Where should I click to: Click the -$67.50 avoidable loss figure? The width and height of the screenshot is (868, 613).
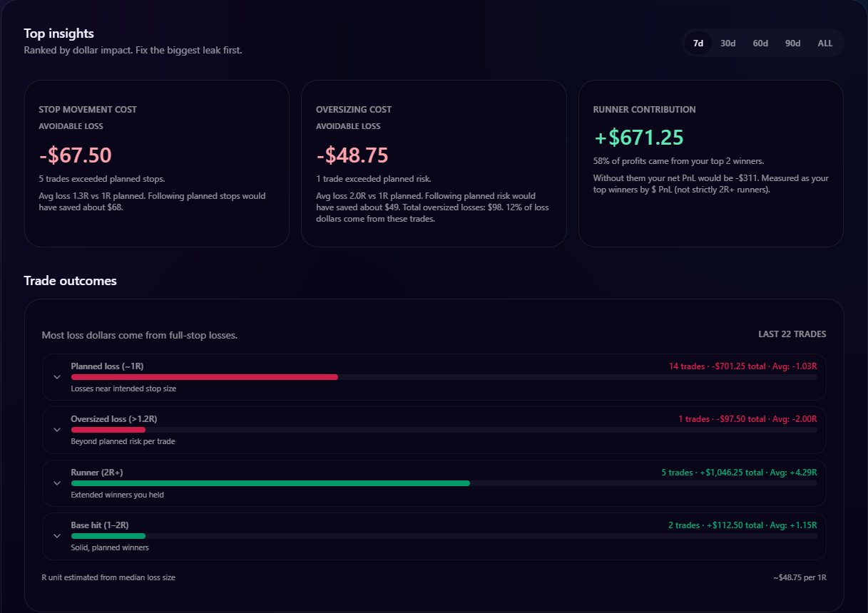click(74, 155)
